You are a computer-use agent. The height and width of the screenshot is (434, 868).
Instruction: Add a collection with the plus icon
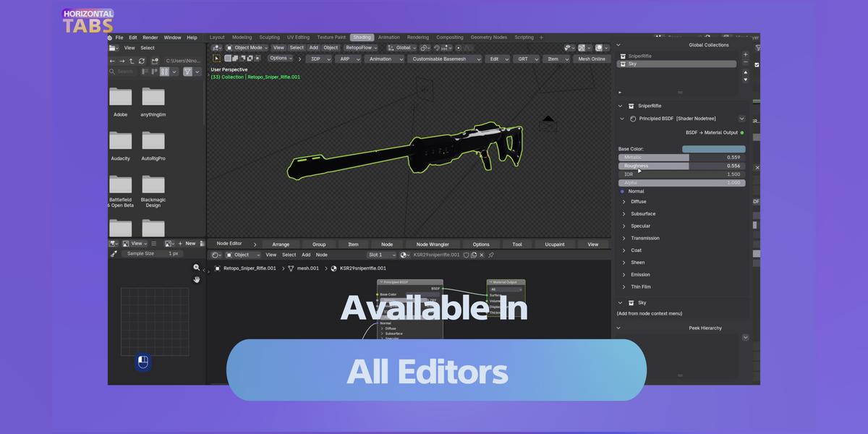[746, 54]
